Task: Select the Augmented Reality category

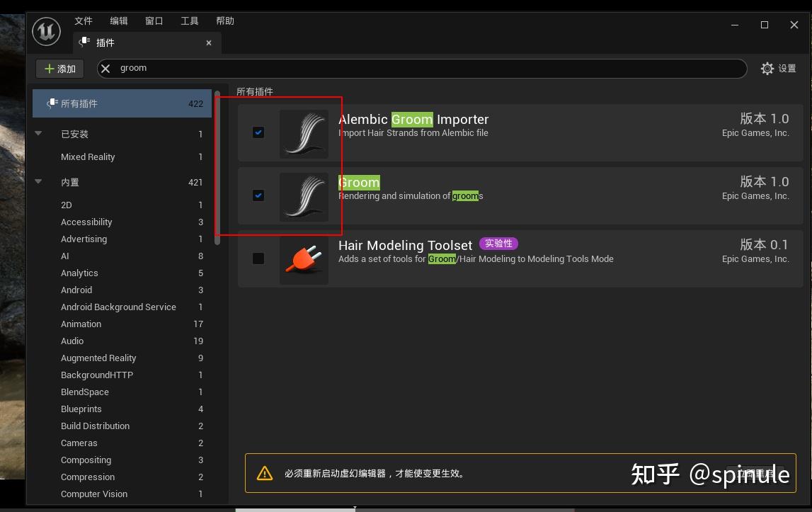Action: coord(122,358)
